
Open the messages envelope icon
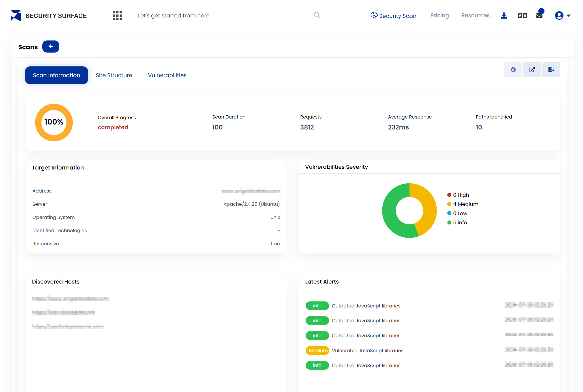(539, 15)
